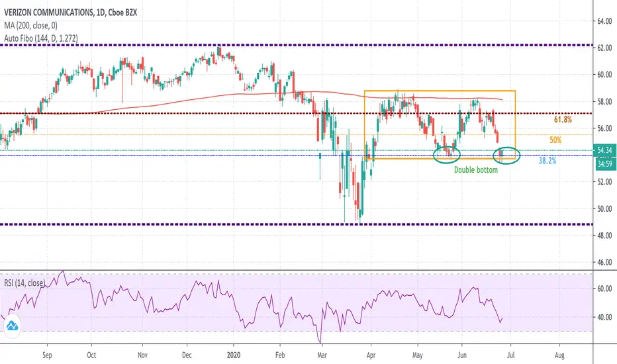Click the Jun date axis label
Viewport: 617px width, 364px height.
click(462, 355)
